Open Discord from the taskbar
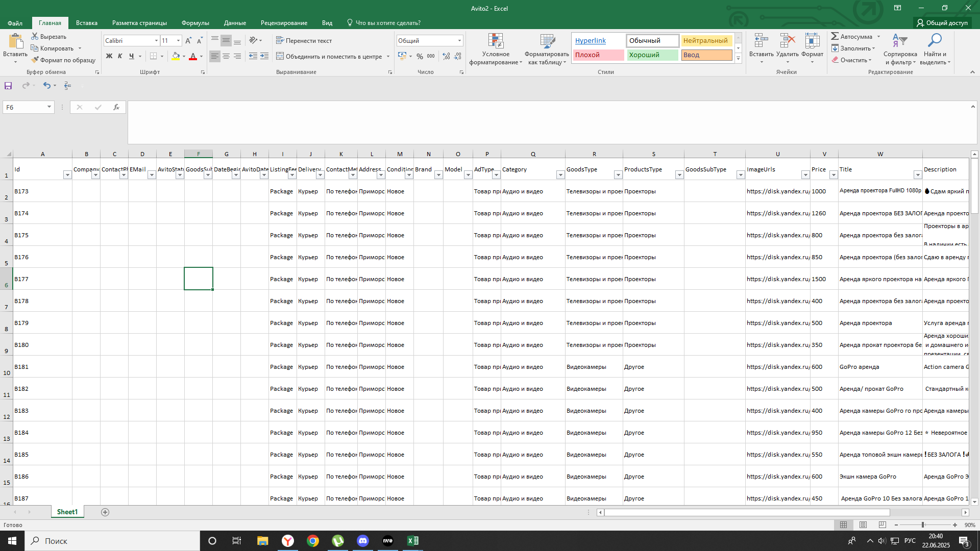Screen dimensions: 980x551 tap(363, 541)
